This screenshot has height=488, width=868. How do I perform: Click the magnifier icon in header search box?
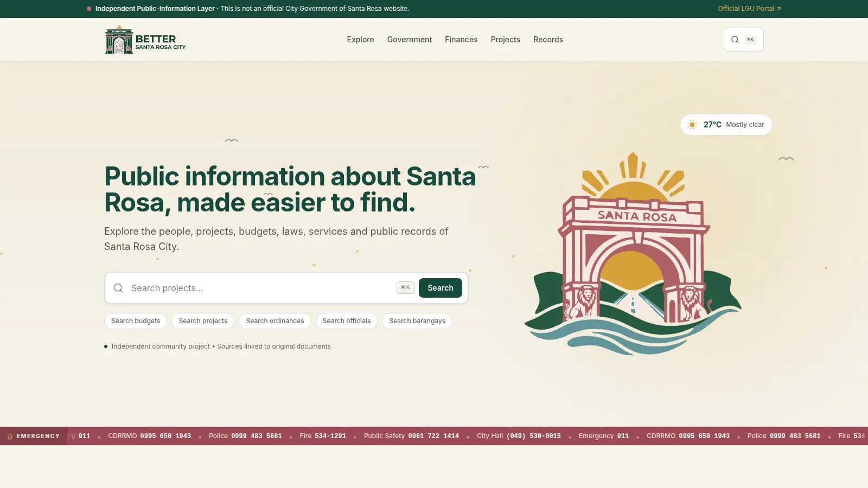pyautogui.click(x=735, y=40)
